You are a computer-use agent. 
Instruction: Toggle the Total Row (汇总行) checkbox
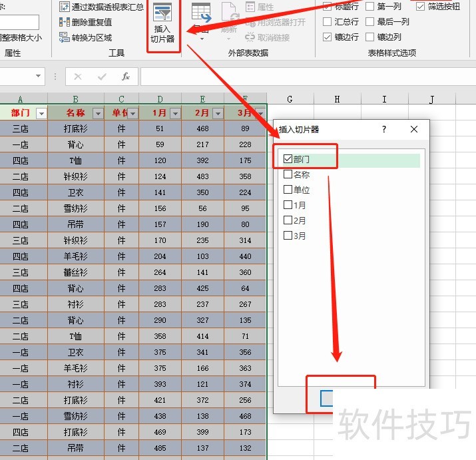click(x=327, y=21)
